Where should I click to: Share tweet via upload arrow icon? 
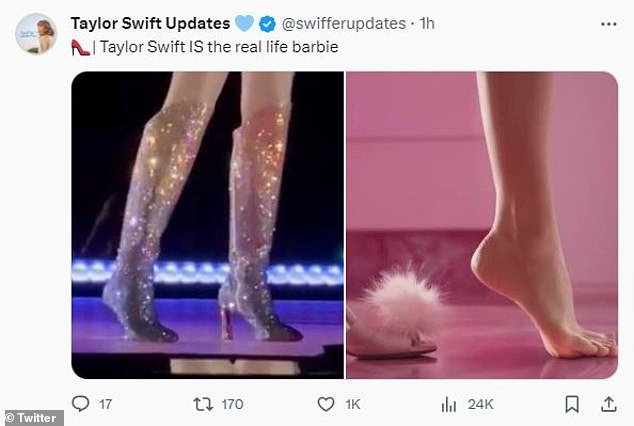(x=609, y=404)
